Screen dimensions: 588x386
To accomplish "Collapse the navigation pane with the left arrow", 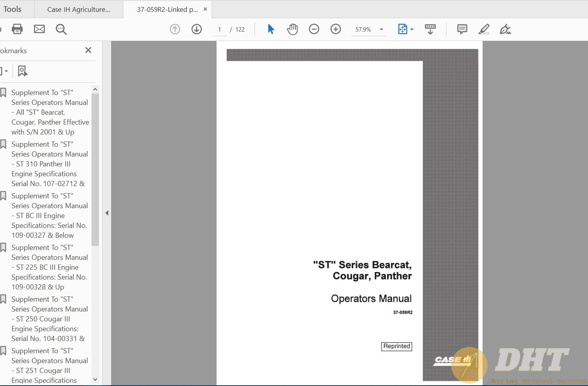I will [x=107, y=213].
